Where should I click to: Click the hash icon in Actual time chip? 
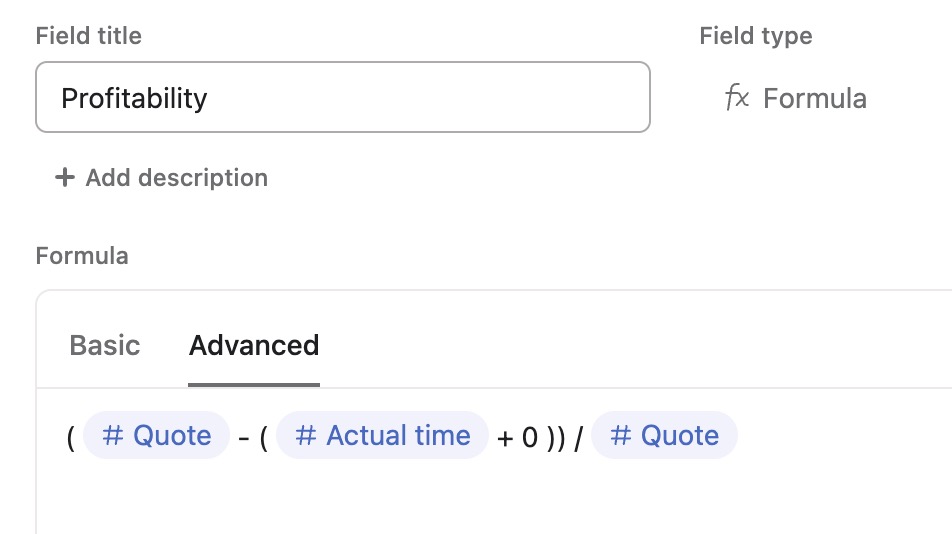306,436
